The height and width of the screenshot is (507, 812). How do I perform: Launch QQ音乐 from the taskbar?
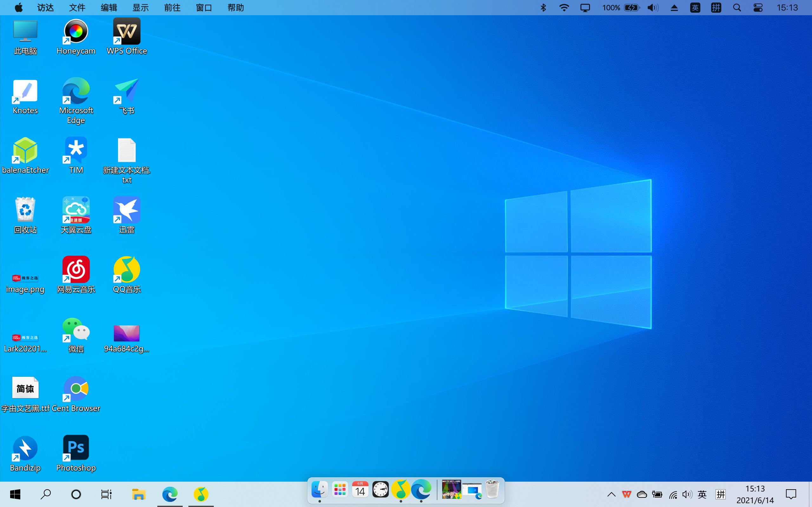(201, 494)
